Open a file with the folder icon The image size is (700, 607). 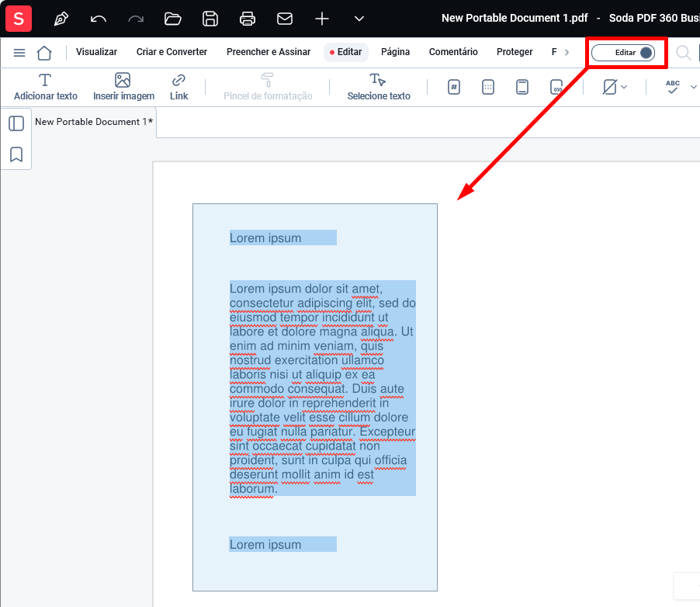click(x=173, y=19)
